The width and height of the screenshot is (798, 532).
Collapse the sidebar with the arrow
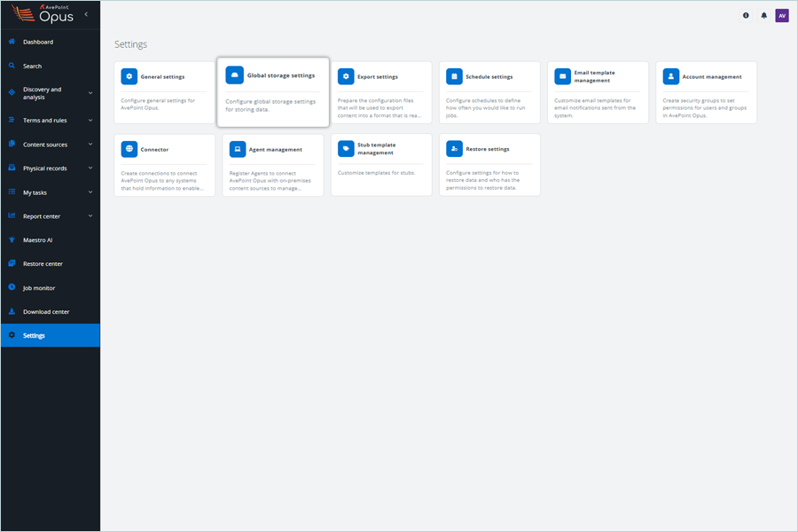86,15
